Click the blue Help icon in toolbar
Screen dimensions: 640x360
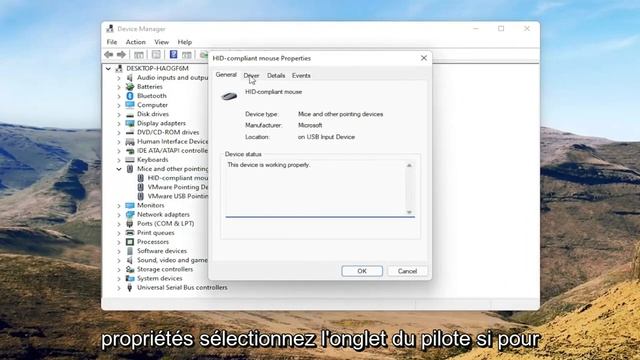coord(173,54)
